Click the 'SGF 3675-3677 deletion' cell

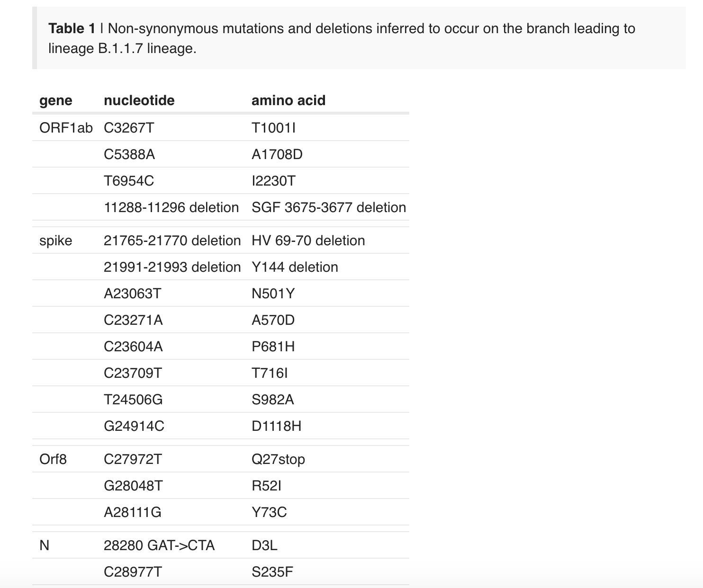click(x=328, y=207)
